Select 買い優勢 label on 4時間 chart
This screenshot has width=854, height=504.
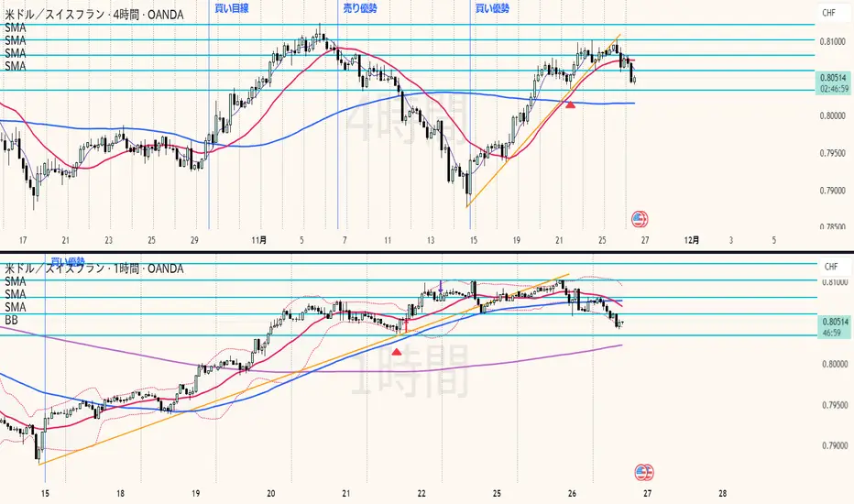(x=492, y=8)
